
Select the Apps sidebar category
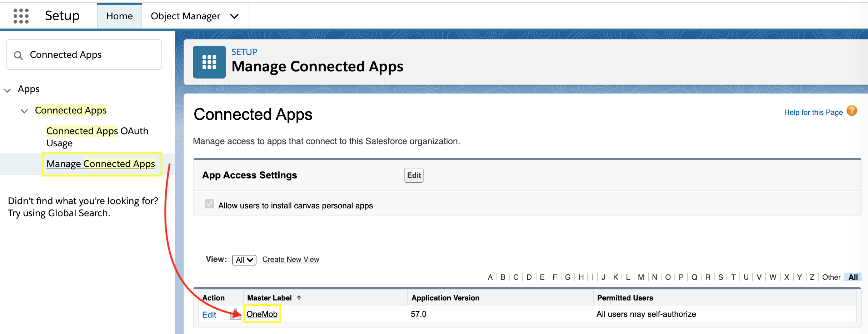[29, 89]
